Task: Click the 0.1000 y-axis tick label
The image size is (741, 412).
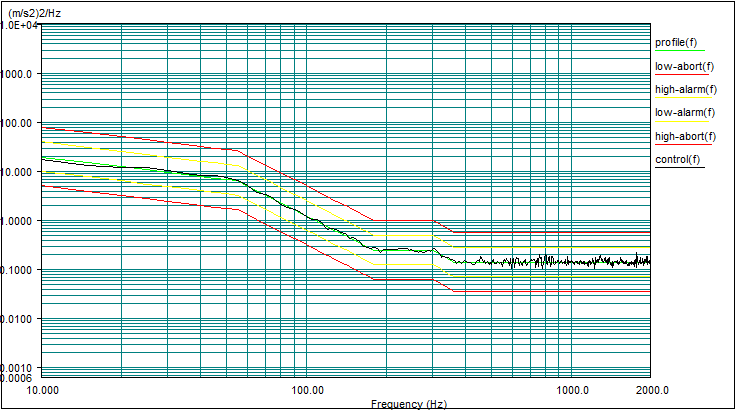Action: [x=19, y=270]
